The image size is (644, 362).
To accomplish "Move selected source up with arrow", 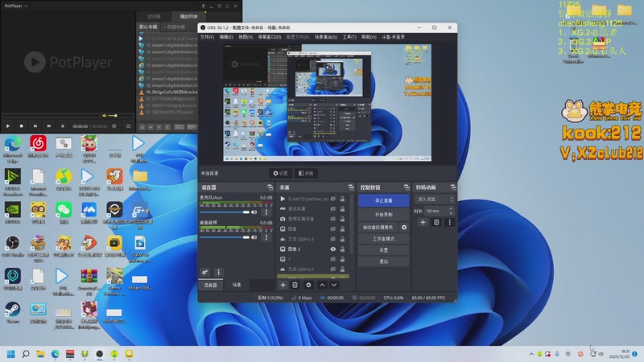I will 322,285.
